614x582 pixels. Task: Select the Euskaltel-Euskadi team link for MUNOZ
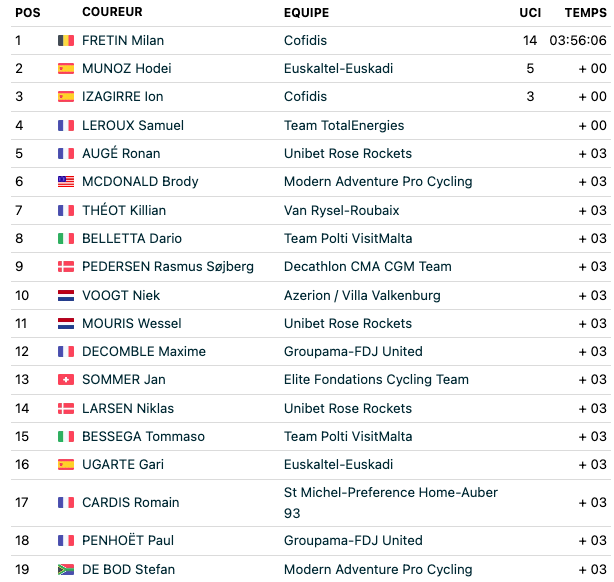pyautogui.click(x=338, y=69)
